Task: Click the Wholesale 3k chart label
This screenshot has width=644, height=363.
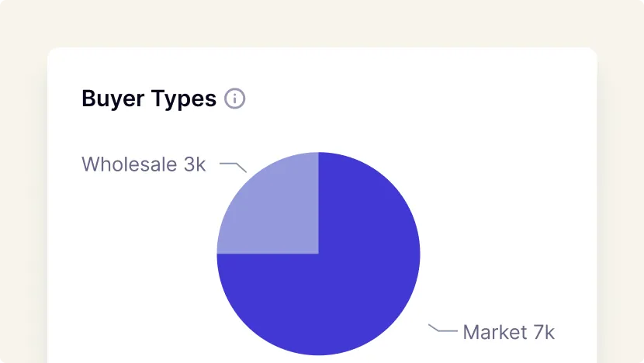Action: coord(144,164)
